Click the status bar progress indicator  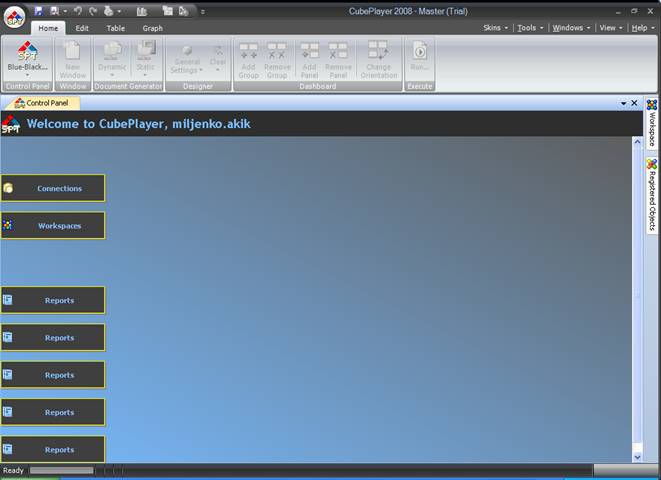point(62,470)
